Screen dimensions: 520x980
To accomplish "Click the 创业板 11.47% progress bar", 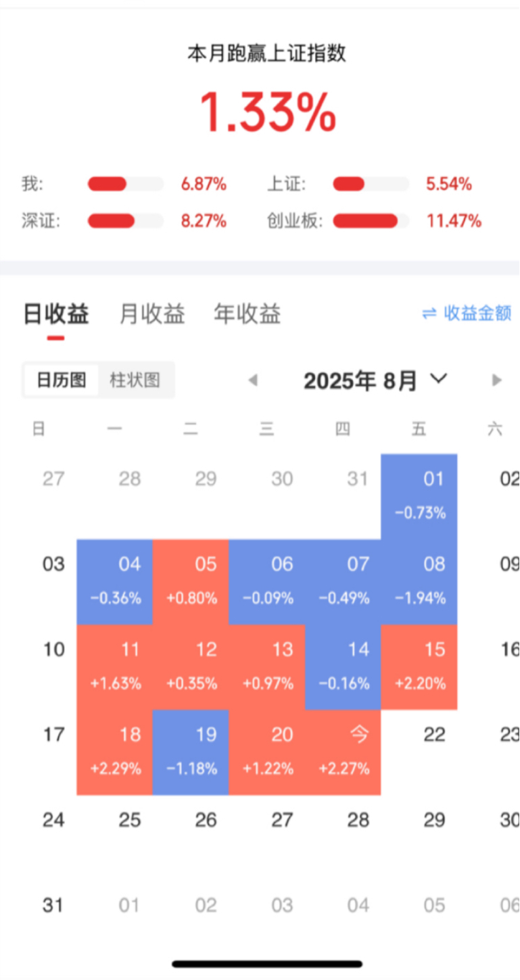I will coord(371,220).
